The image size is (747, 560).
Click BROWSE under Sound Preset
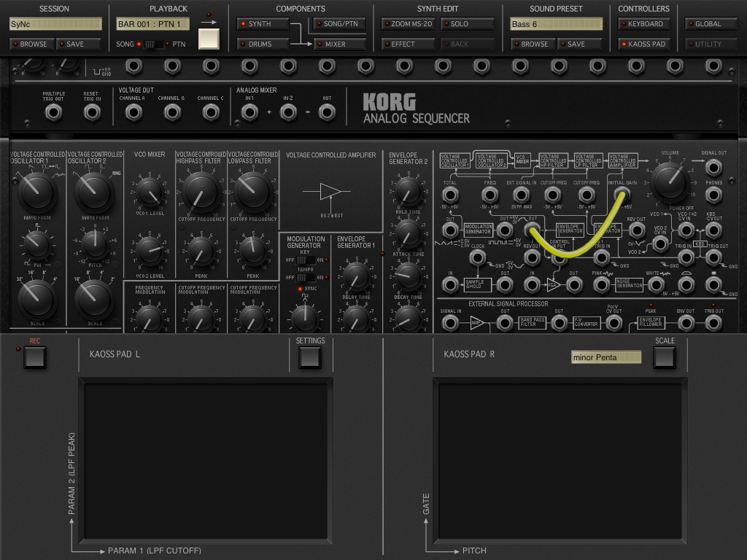coord(533,44)
